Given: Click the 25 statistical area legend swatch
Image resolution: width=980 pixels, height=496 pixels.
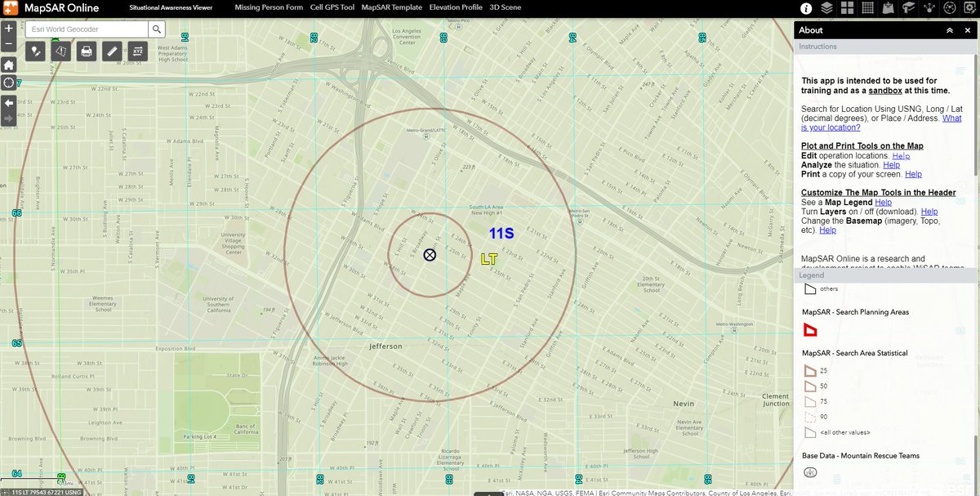Looking at the screenshot, I should pos(810,371).
